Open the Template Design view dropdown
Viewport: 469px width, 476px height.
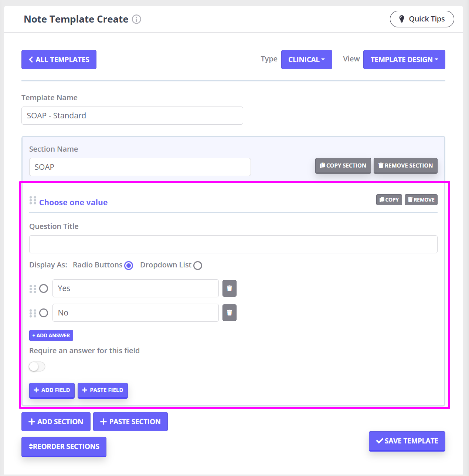(x=404, y=60)
